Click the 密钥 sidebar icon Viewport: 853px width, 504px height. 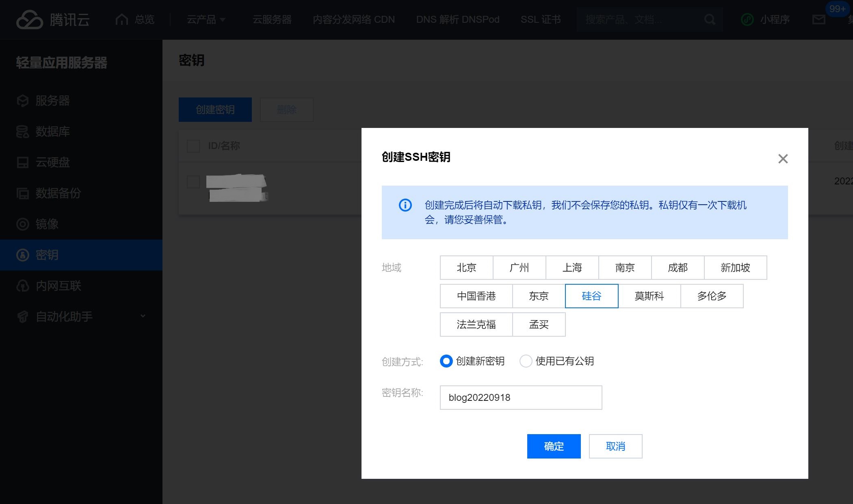coord(23,255)
